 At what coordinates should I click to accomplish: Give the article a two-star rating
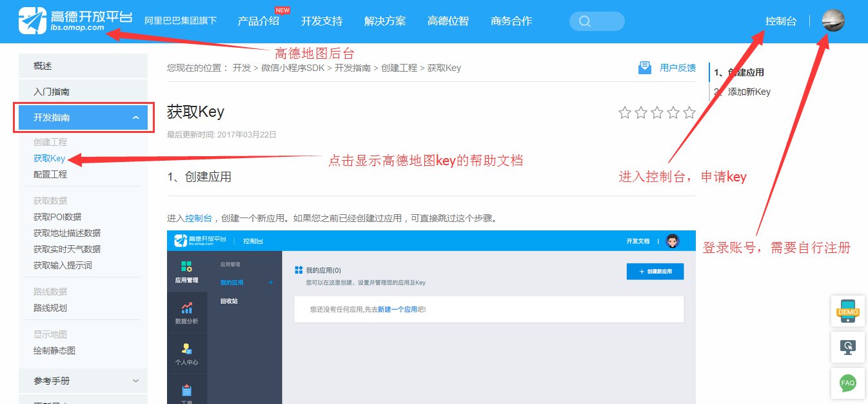tap(641, 113)
